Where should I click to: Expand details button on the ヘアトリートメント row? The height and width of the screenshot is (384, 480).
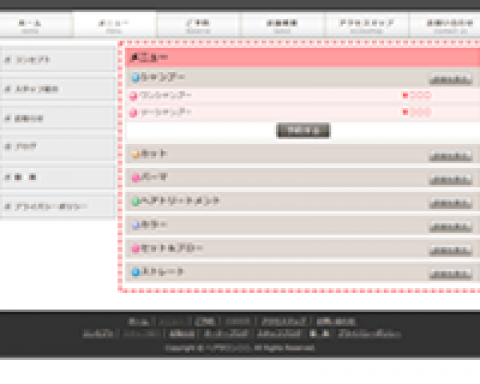[x=451, y=203]
